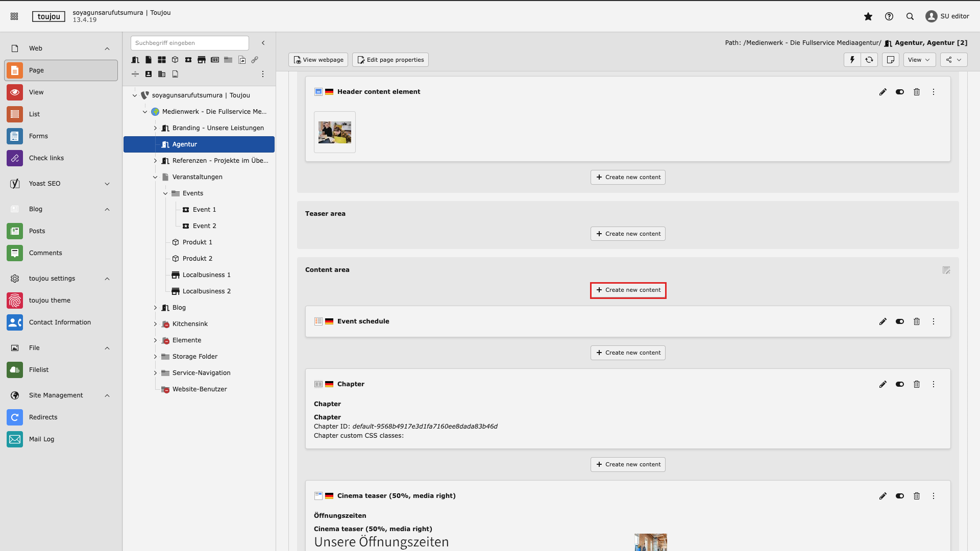The width and height of the screenshot is (980, 551).
Task: Open the search magnifier in the top bar
Action: [910, 16]
